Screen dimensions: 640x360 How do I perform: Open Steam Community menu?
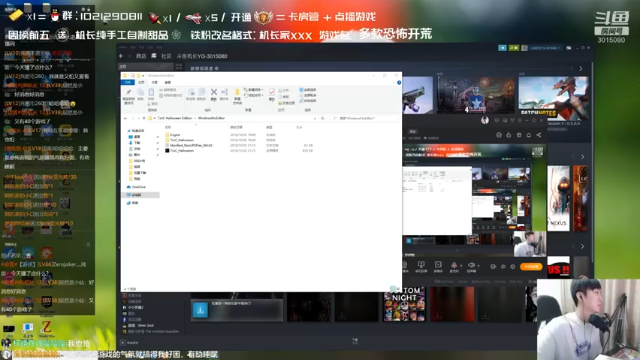coord(166,56)
